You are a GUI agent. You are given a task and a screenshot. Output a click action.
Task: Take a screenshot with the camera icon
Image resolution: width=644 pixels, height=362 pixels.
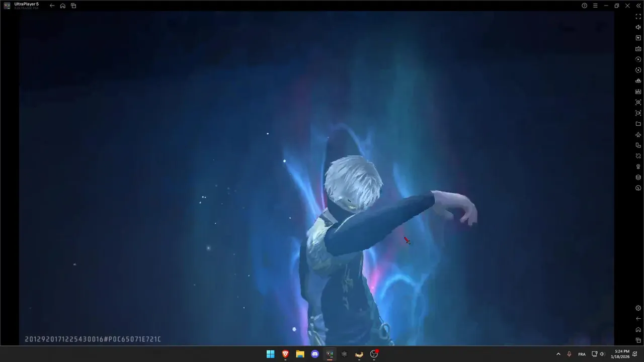[638, 103]
